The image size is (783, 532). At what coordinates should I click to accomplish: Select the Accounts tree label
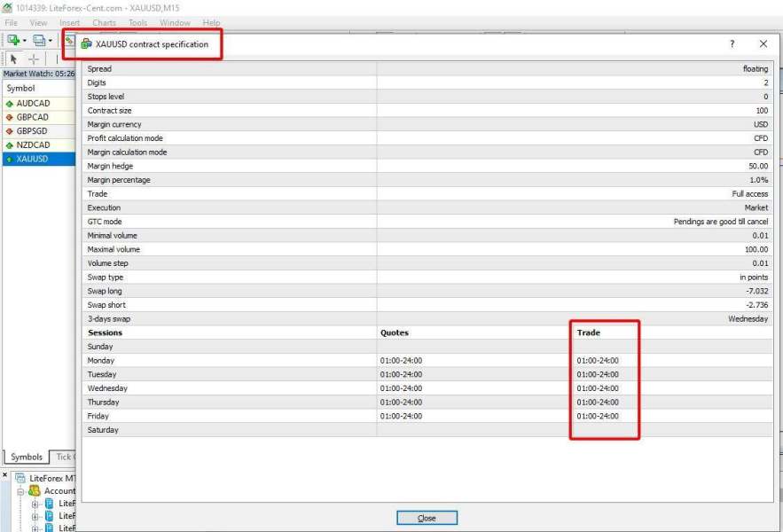click(x=59, y=491)
